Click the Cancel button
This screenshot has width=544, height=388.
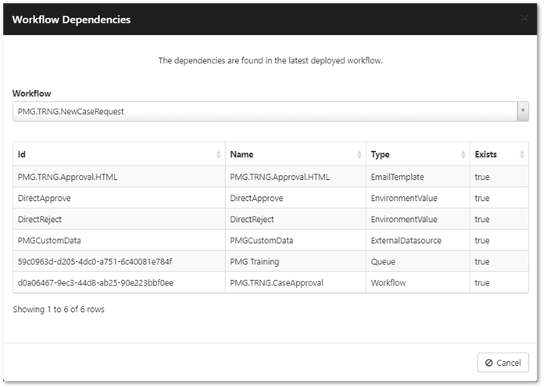pos(503,363)
